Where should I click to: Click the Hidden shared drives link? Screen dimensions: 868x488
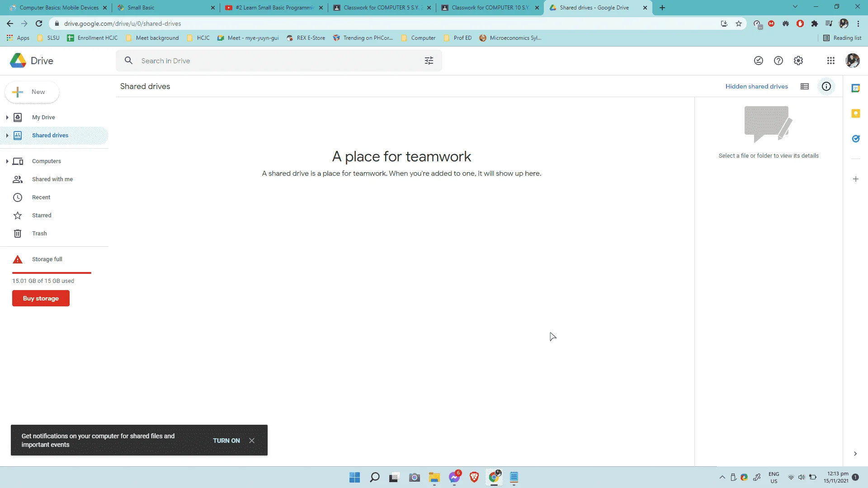[756, 86]
